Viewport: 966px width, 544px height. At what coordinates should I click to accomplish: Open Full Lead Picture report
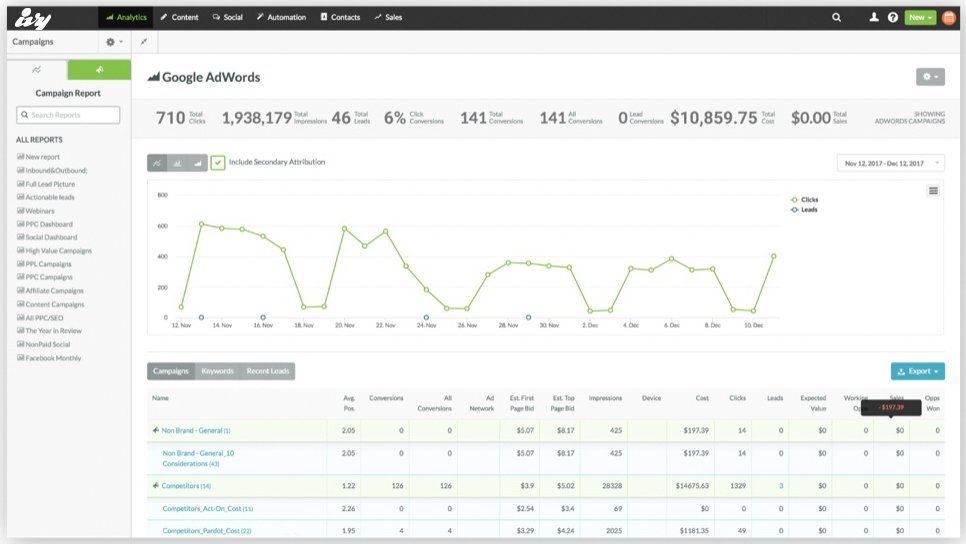(x=46, y=184)
